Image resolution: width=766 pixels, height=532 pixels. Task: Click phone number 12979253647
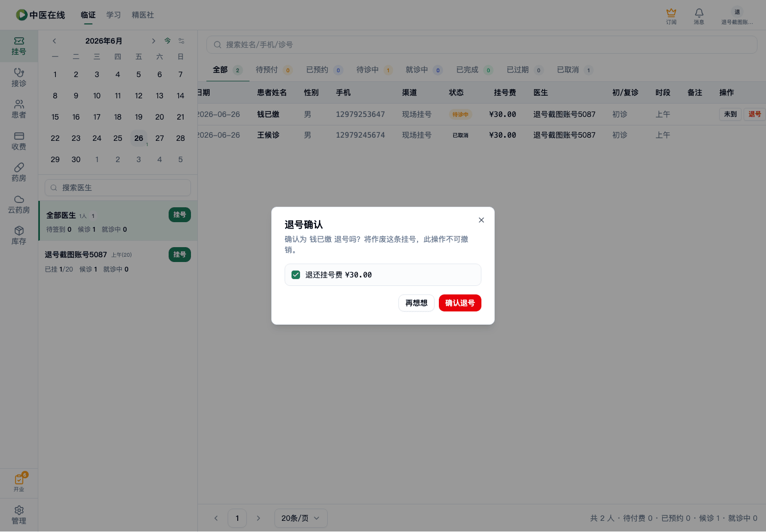click(360, 114)
